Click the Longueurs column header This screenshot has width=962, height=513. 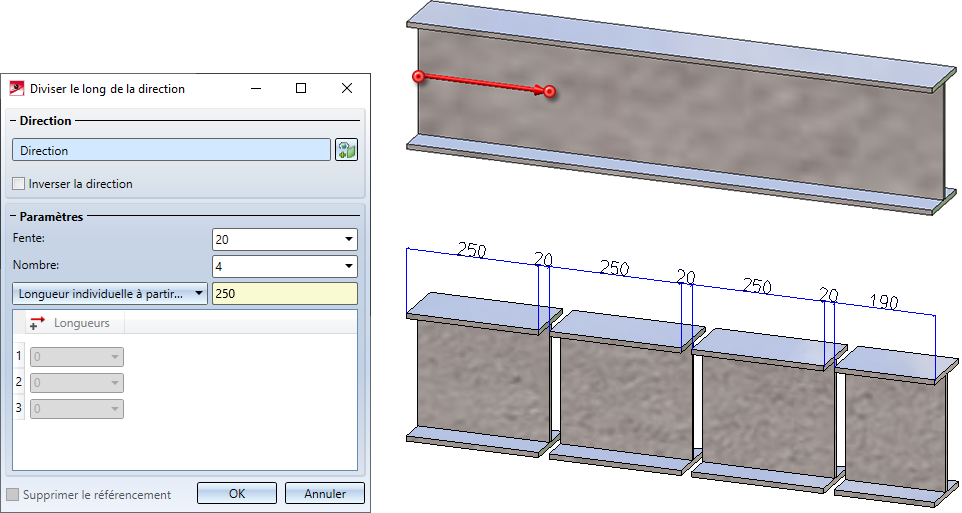click(x=75, y=323)
